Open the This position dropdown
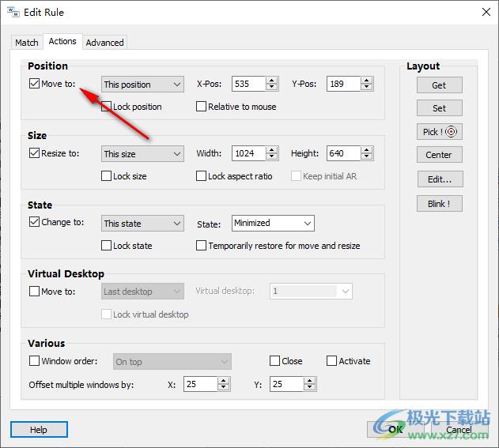 142,85
